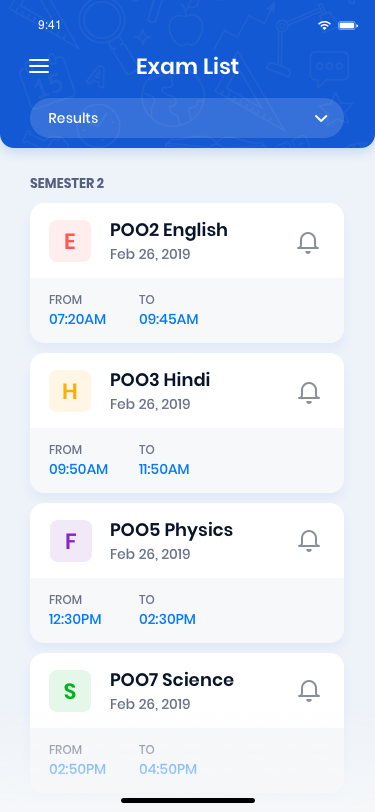Screen dimensions: 375x812
Task: Tap the green S subject badge
Action: coord(70,691)
